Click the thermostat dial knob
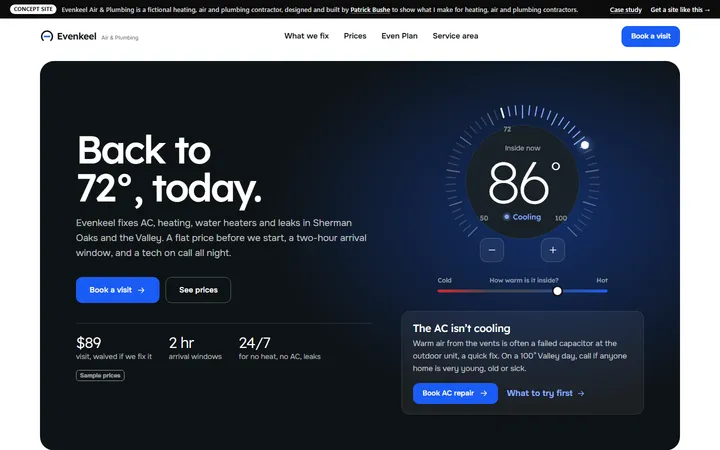720x450 pixels. (x=585, y=145)
